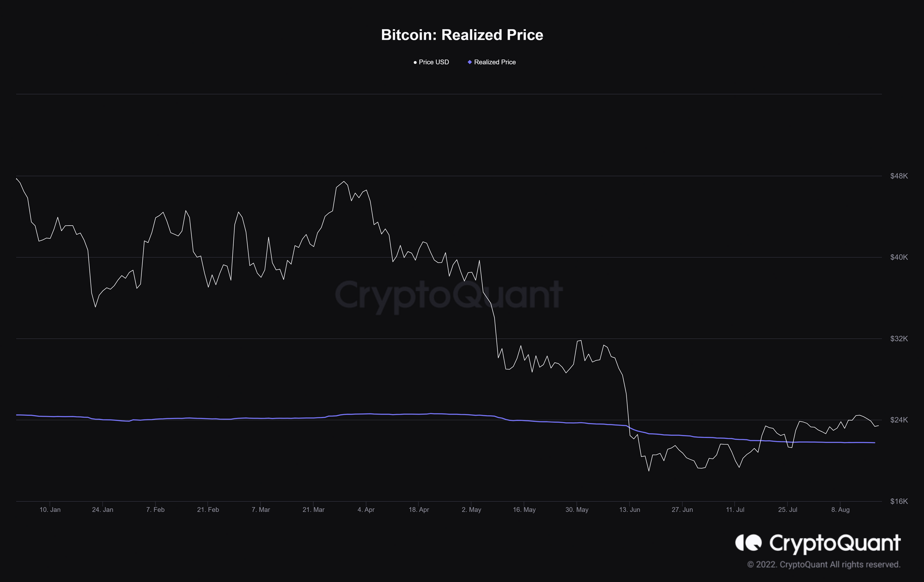This screenshot has width=924, height=582.
Task: Click the 13. Jun date label
Action: [x=629, y=510]
